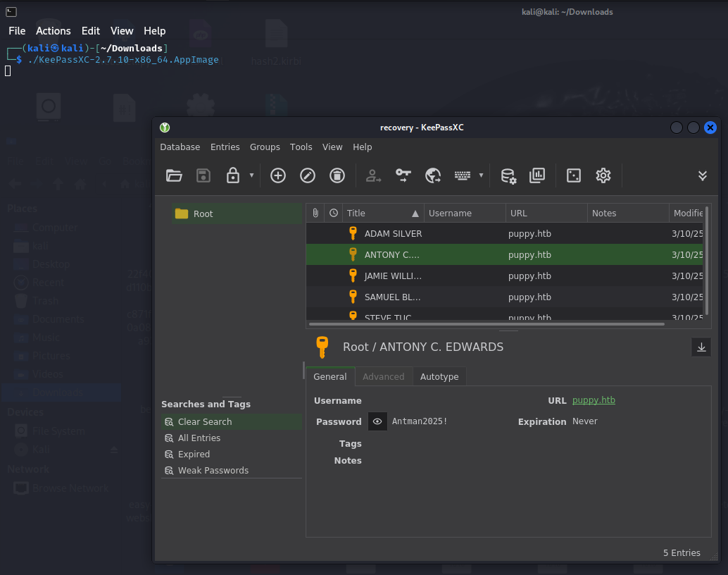The height and width of the screenshot is (575, 728).
Task: Open the Password Generator dice icon
Action: (x=574, y=175)
